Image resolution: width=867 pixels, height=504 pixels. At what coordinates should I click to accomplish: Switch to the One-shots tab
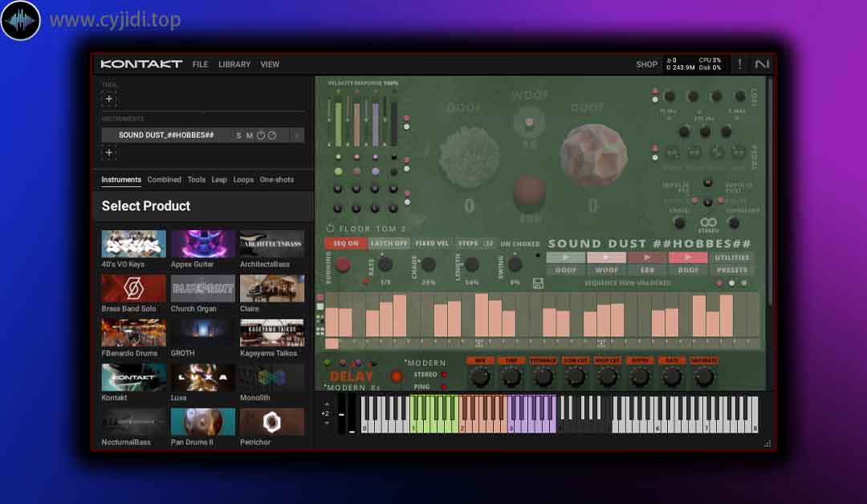[276, 180]
